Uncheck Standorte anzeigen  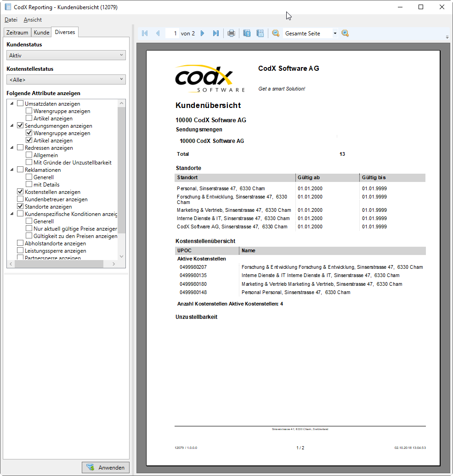pyautogui.click(x=20, y=206)
